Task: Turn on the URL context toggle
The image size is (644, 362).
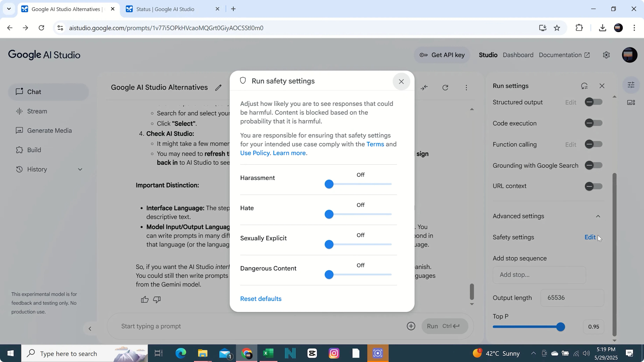Action: click(x=593, y=186)
